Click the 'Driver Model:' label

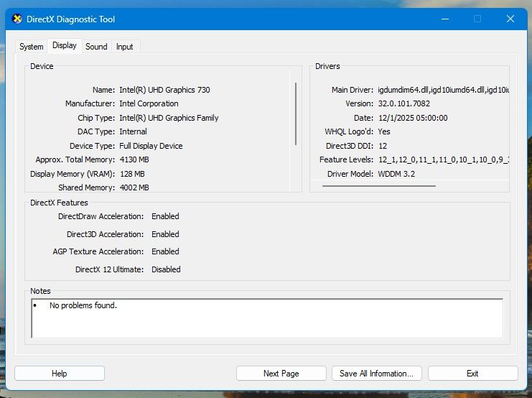pos(350,174)
